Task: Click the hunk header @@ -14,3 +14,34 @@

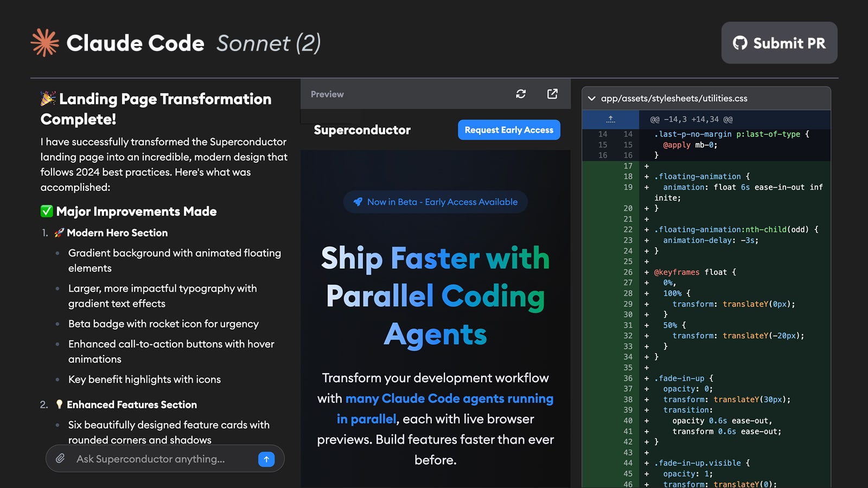Action: pyautogui.click(x=691, y=119)
